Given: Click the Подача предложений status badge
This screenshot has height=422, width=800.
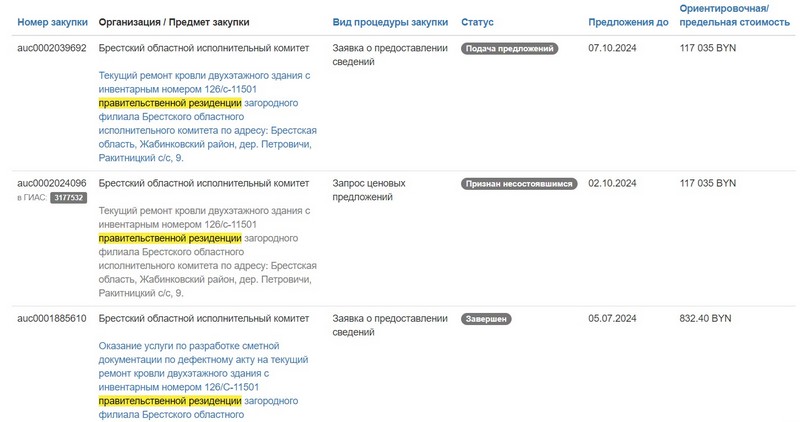Looking at the screenshot, I should [x=509, y=48].
